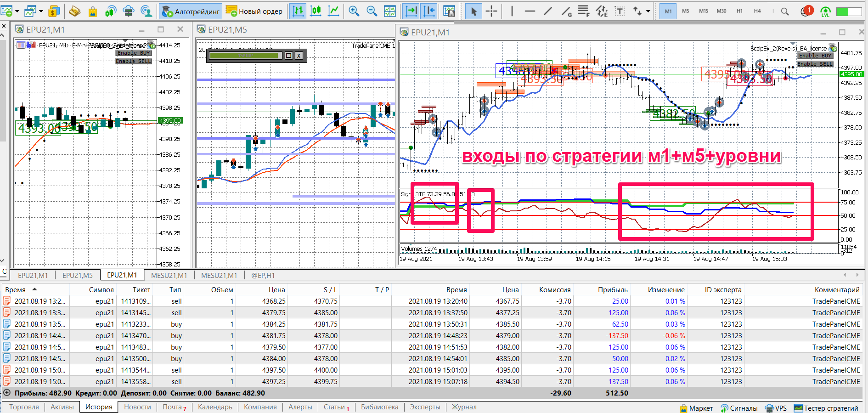Open the Журнал tab
This screenshot has height=413, width=868.
pos(464,407)
